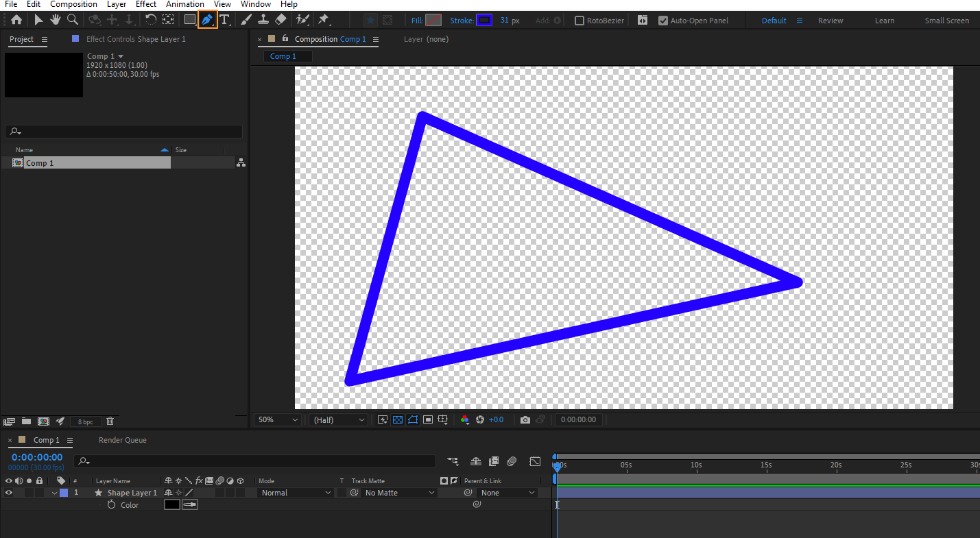The height and width of the screenshot is (538, 980).
Task: Click the Home icon in toolbar
Action: tap(16, 20)
